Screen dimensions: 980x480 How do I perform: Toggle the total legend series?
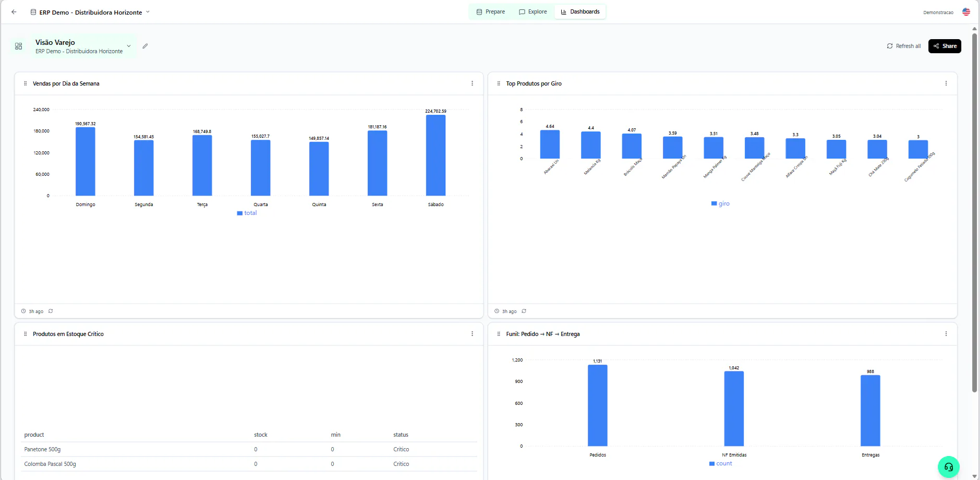point(247,213)
